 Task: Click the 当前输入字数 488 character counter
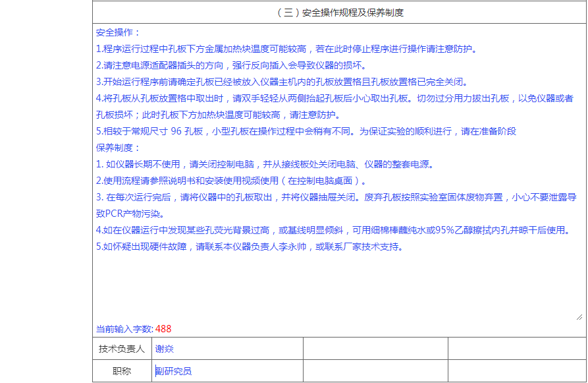pyautogui.click(x=134, y=329)
